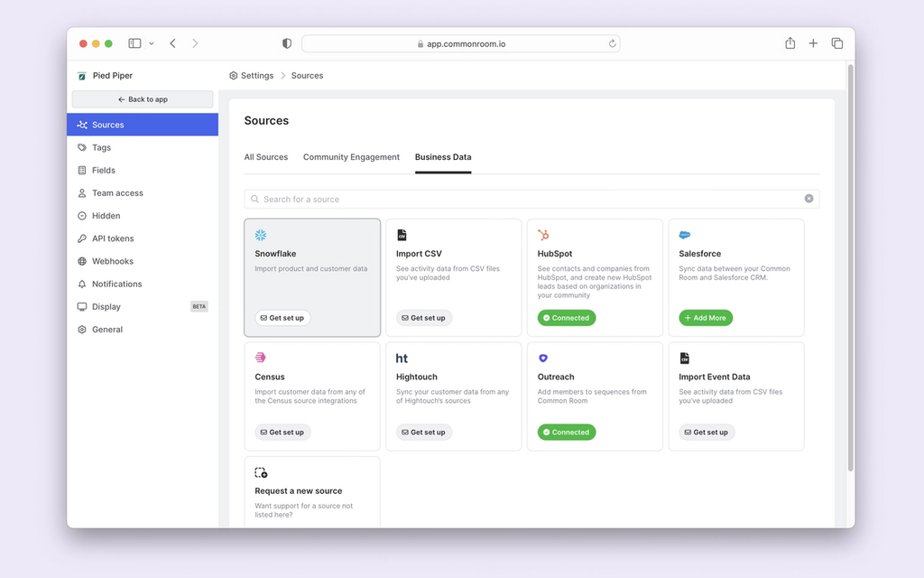Image resolution: width=924 pixels, height=578 pixels.
Task: Click the HubSpot sprocket icon
Action: click(x=543, y=234)
